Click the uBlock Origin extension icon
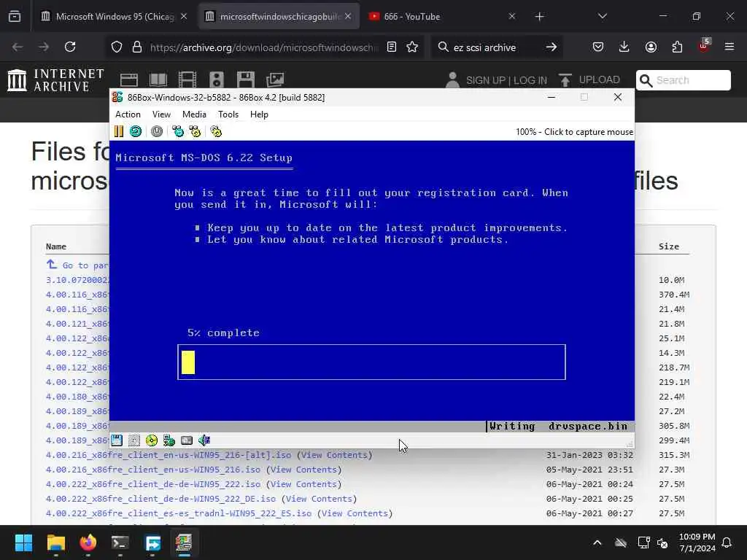747x560 pixels. pos(704,46)
